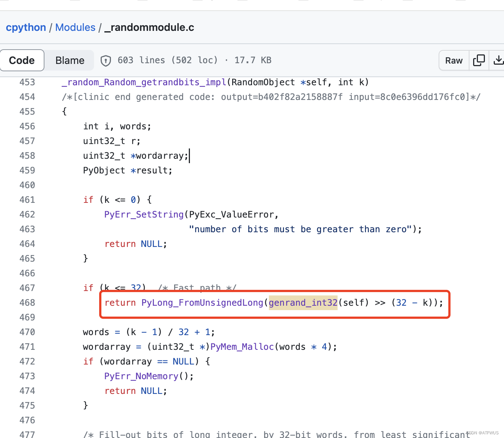The image size is (504, 438).
Task: Click the PyLong_FromUnsignedLong function name
Action: point(202,303)
